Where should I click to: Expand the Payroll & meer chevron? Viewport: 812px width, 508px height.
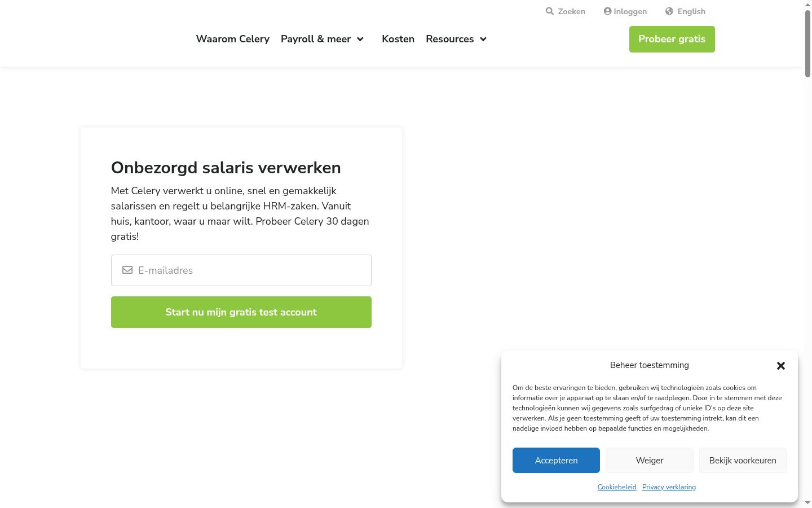(360, 40)
